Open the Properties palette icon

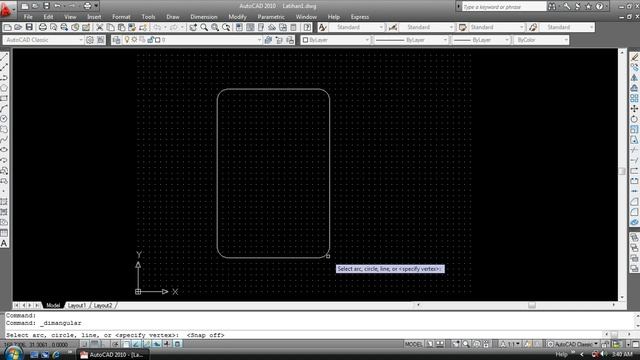(239, 27)
